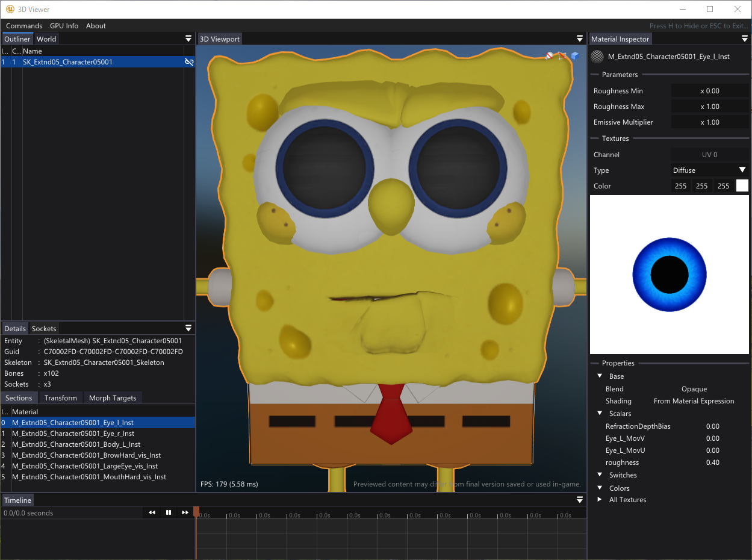The height and width of the screenshot is (560, 752).
Task: Open the Details panel options menu
Action: (188, 328)
